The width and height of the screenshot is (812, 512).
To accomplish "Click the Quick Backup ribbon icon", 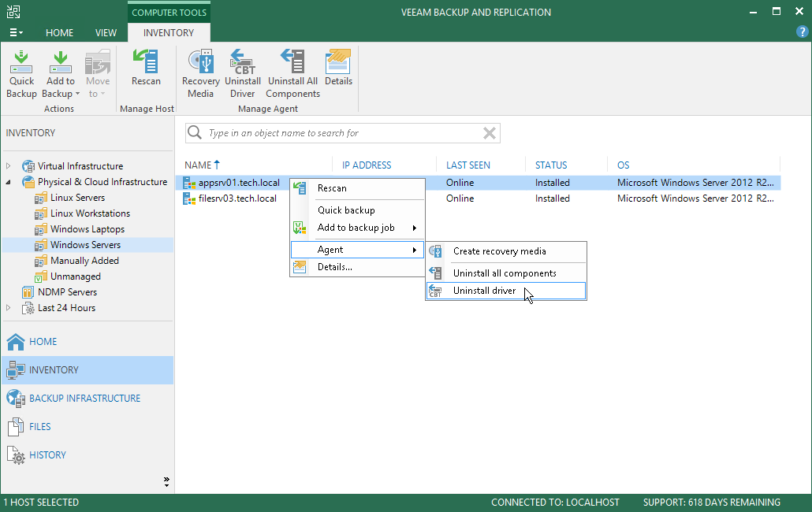I will [21, 62].
